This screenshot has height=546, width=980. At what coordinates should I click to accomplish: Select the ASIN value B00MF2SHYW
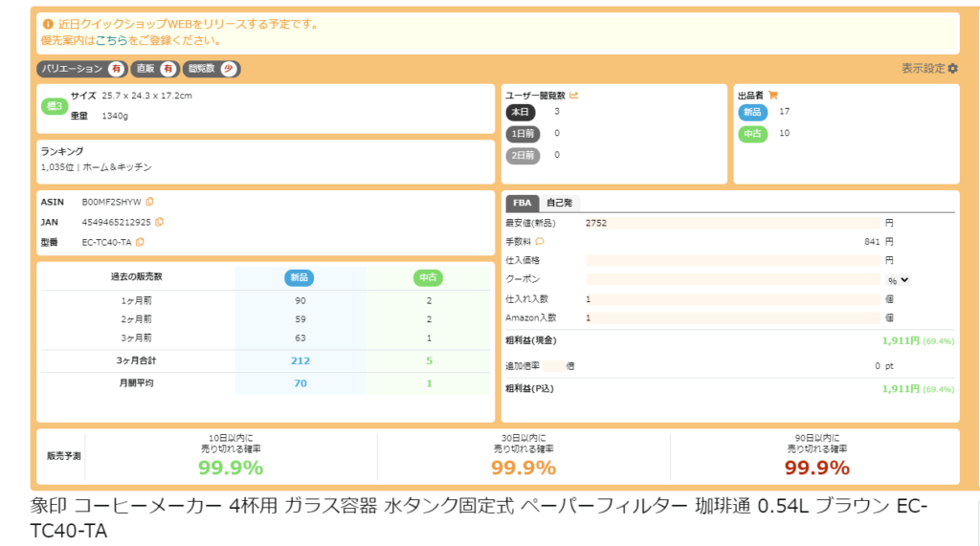(111, 202)
